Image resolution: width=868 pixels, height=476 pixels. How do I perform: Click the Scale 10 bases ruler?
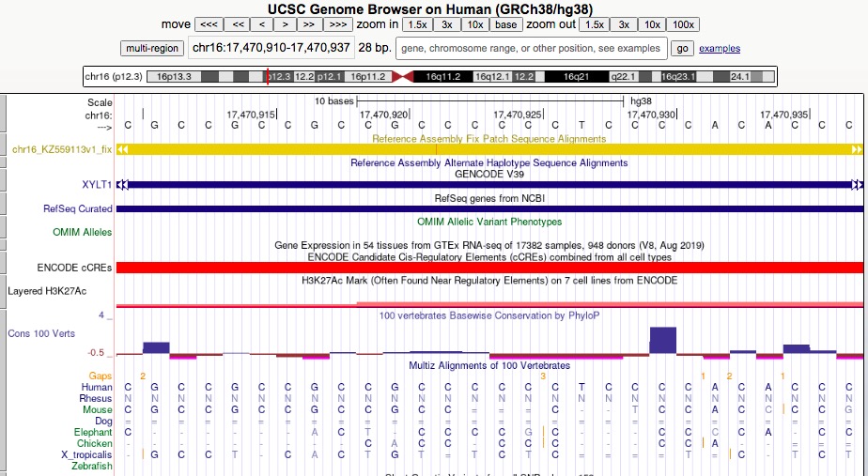coord(489,101)
